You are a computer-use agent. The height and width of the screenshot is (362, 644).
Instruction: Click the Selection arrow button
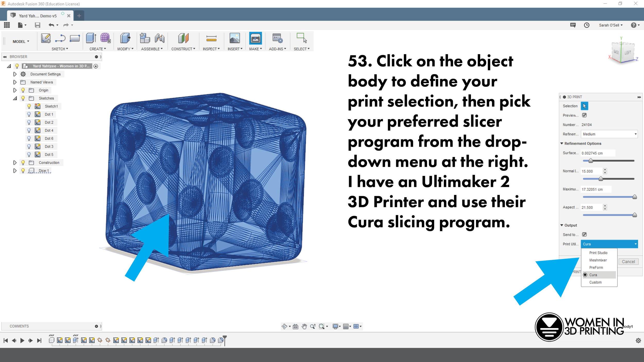click(584, 106)
